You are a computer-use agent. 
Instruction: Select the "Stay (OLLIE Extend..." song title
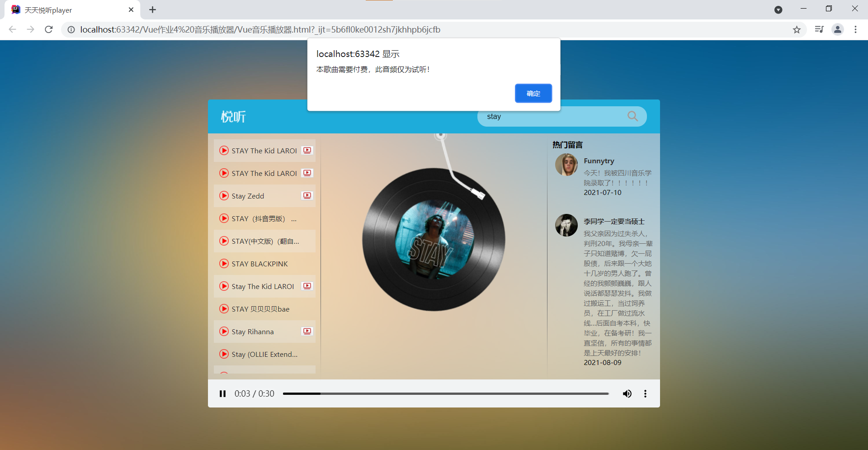(264, 354)
